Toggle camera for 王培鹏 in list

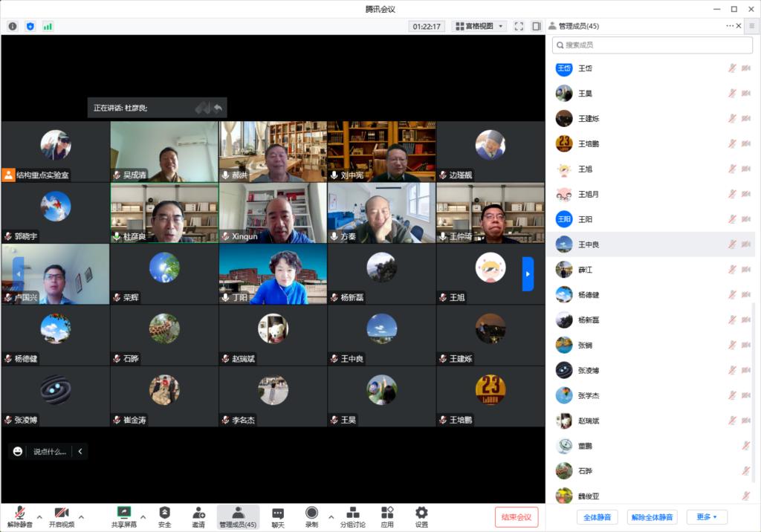746,143
